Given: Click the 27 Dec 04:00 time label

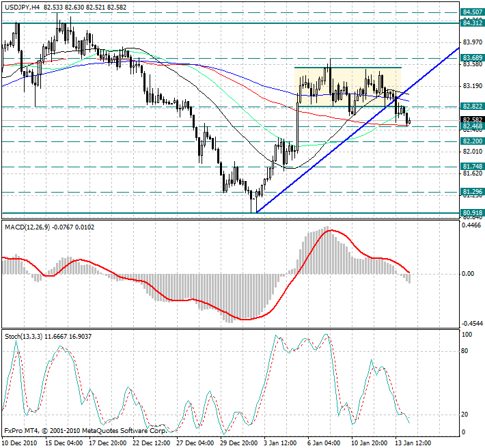Looking at the screenshot, I should (x=195, y=443).
